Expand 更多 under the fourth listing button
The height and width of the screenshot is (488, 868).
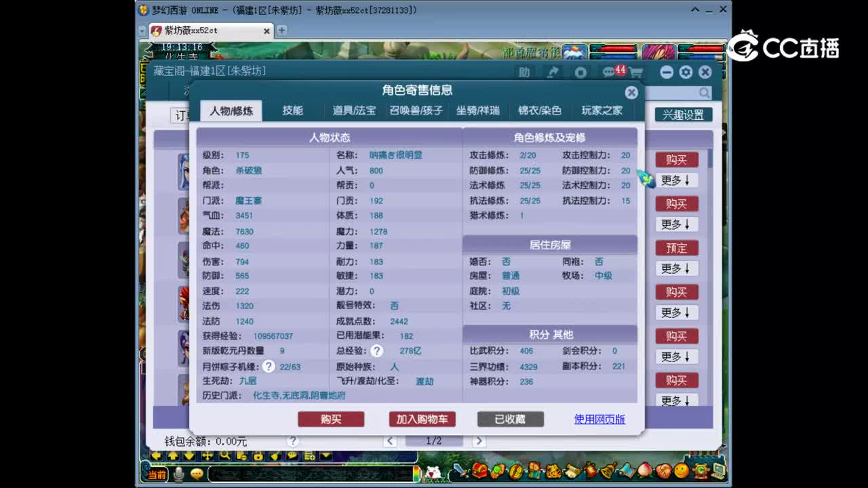point(676,312)
